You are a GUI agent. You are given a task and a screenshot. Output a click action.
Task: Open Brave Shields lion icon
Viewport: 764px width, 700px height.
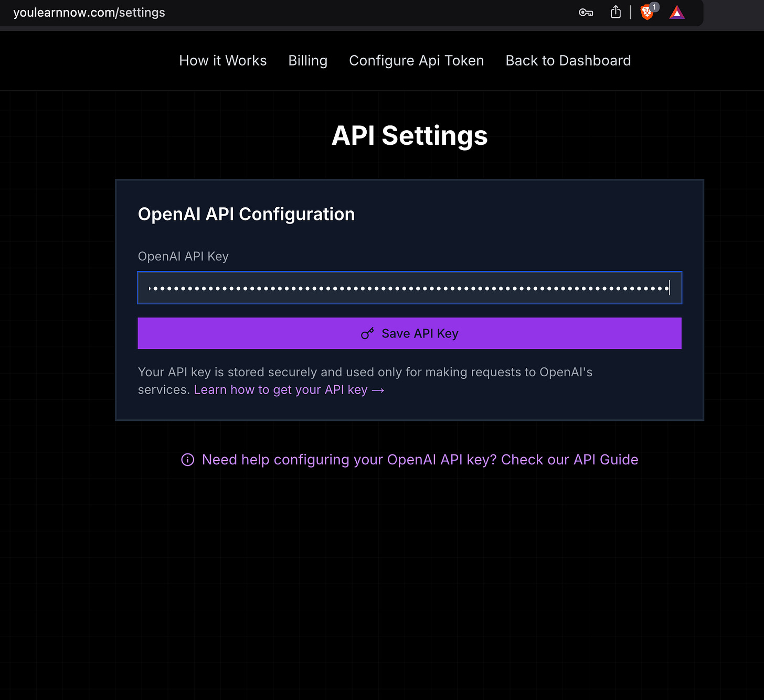tap(648, 12)
